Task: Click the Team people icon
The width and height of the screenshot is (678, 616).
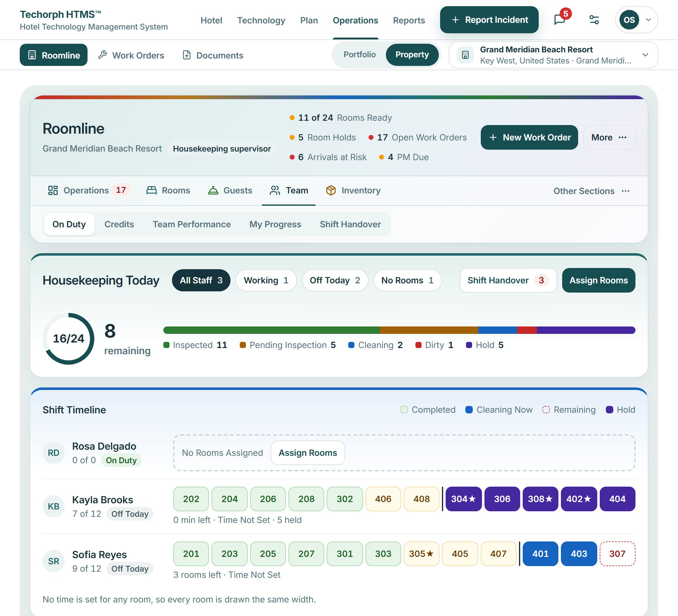Action: point(275,191)
